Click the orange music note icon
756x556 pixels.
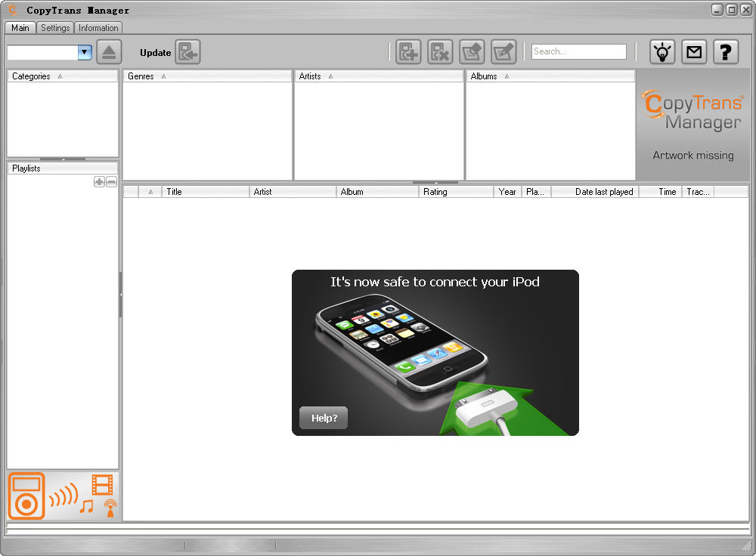87,506
